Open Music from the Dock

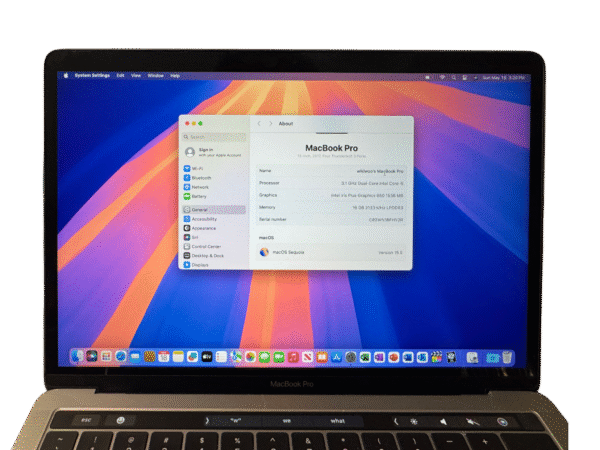(x=293, y=357)
